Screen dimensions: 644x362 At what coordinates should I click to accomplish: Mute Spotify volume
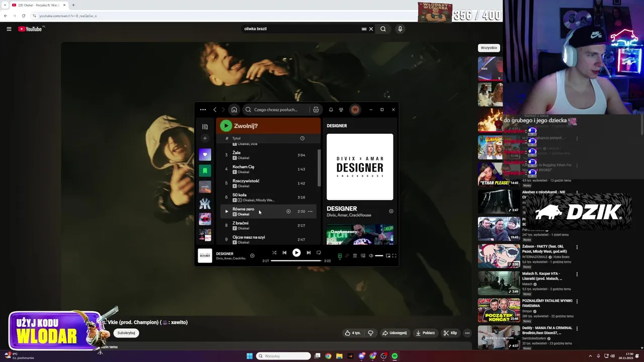(371, 255)
